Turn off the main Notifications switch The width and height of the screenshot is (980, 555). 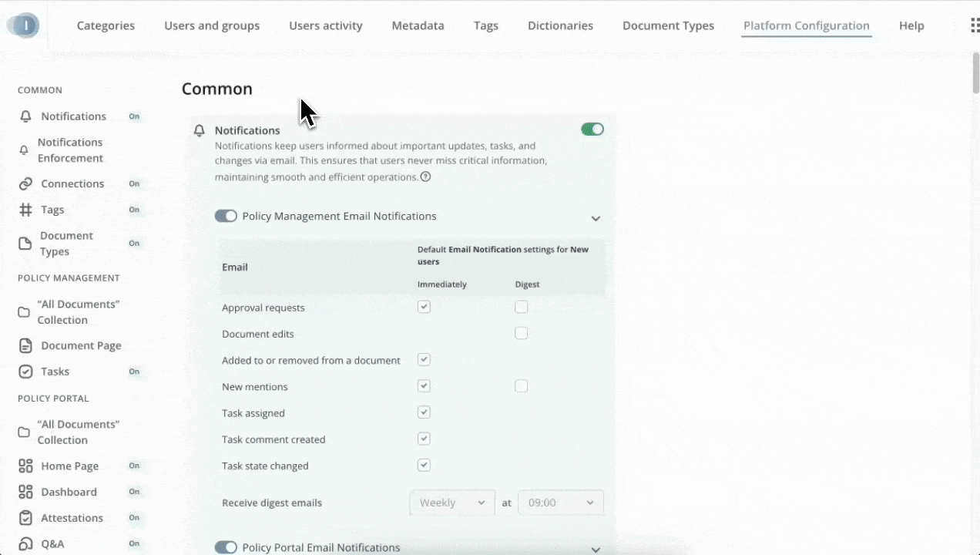click(x=592, y=129)
